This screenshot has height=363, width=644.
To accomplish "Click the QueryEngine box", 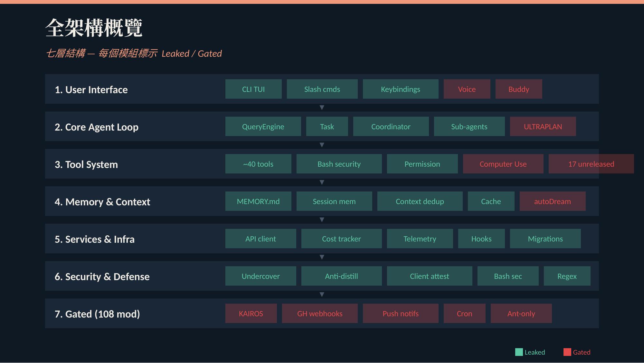I will (x=263, y=126).
